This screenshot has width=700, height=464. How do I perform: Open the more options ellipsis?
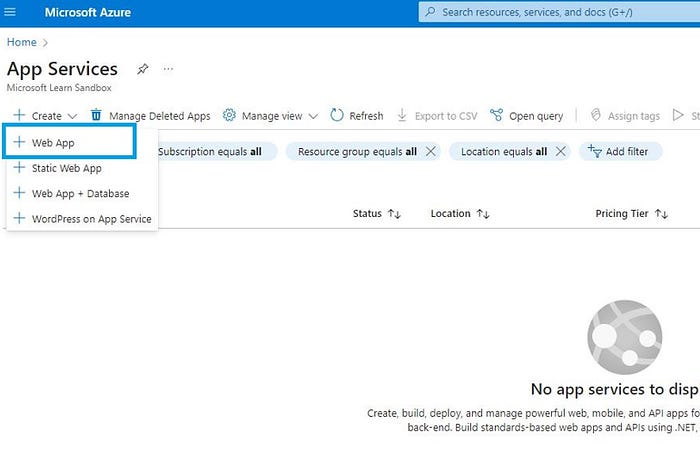coord(168,69)
